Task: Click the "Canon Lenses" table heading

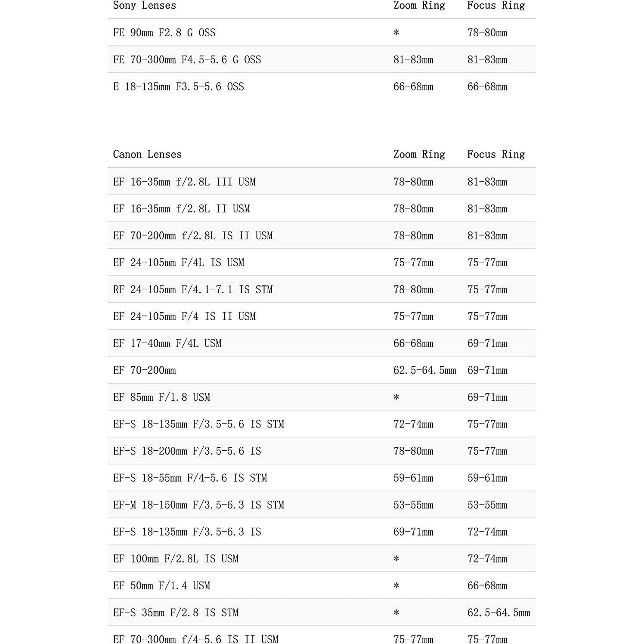Action: (147, 155)
